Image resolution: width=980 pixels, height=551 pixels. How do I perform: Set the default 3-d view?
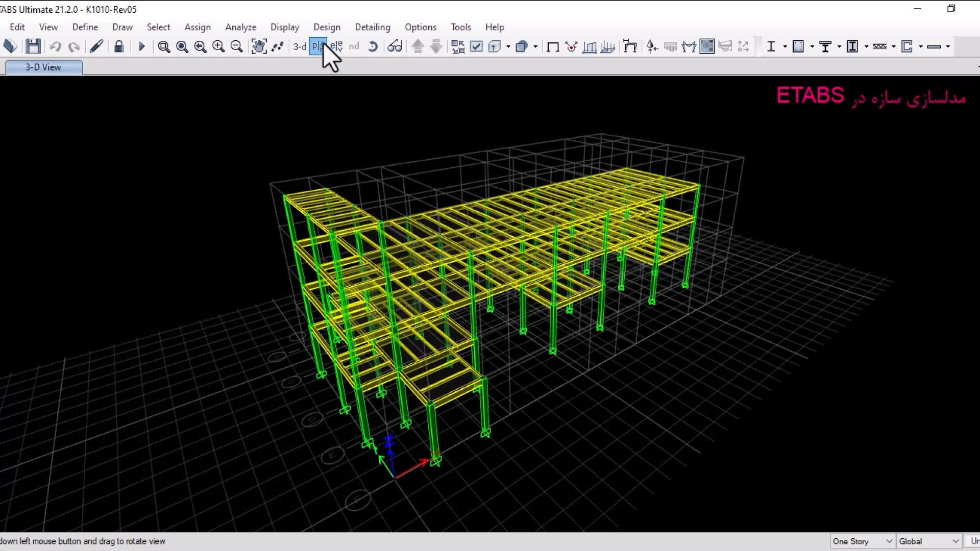(x=300, y=47)
